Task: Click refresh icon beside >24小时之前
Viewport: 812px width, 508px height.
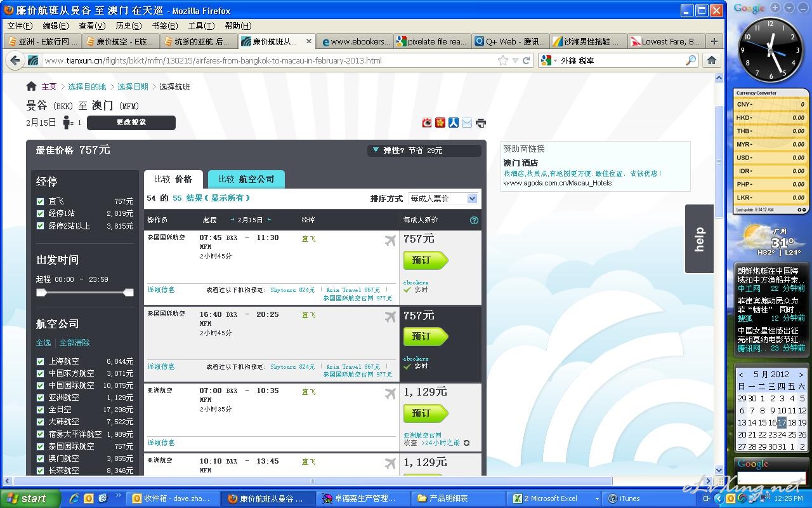Action: coord(467,443)
